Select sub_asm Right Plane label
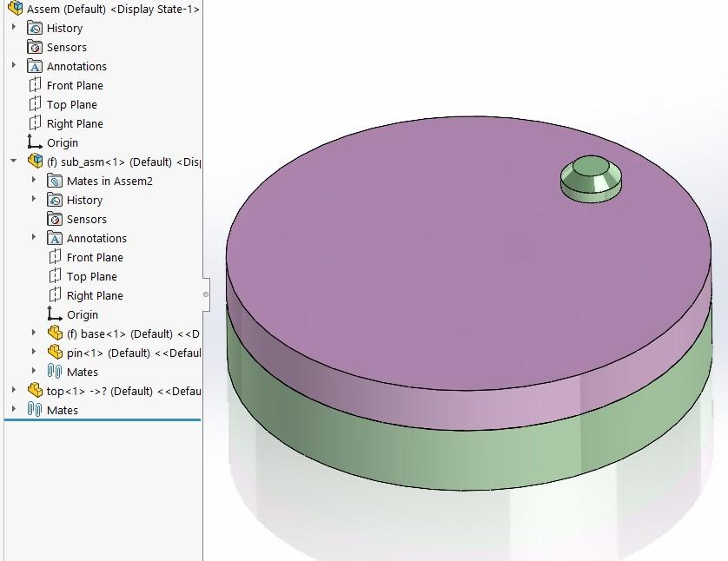The height and width of the screenshot is (561, 728). click(95, 295)
